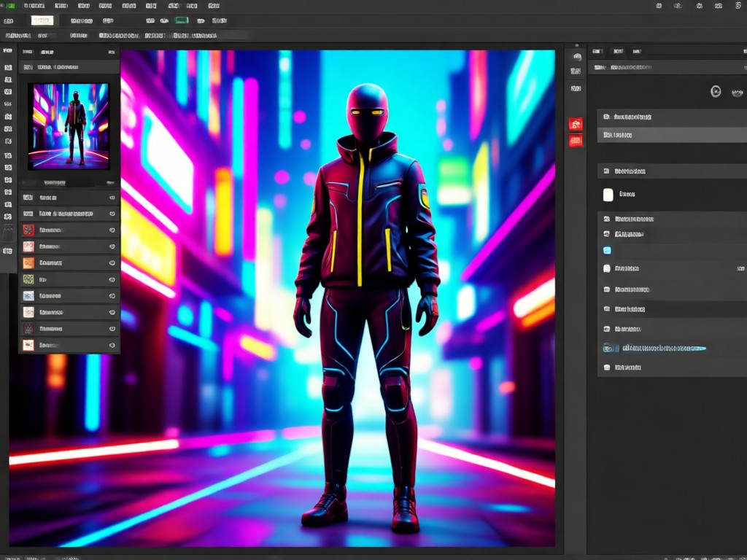The width and height of the screenshot is (747, 560).
Task: Toggle visibility of the dark purple thumbnail layer
Action: pyautogui.click(x=112, y=329)
